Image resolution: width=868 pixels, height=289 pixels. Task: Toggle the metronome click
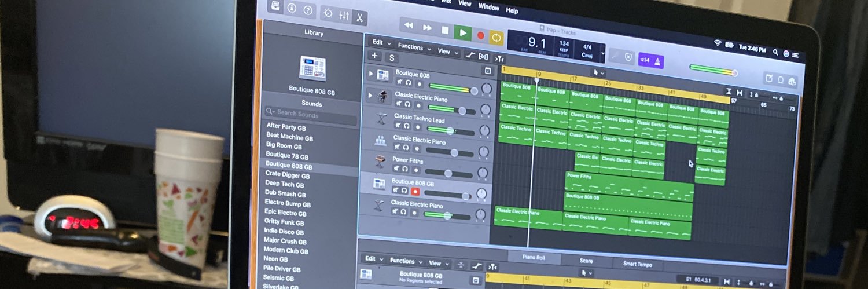click(x=657, y=61)
